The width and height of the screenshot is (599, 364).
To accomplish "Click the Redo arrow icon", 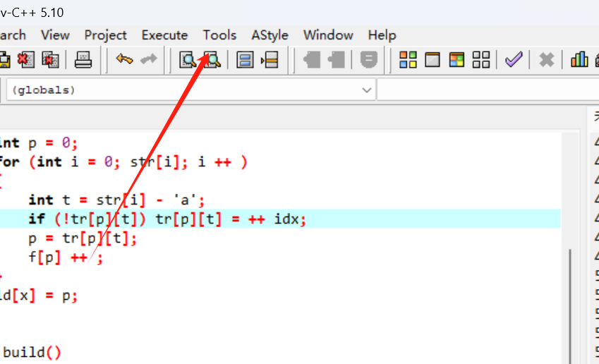I will coord(148,60).
